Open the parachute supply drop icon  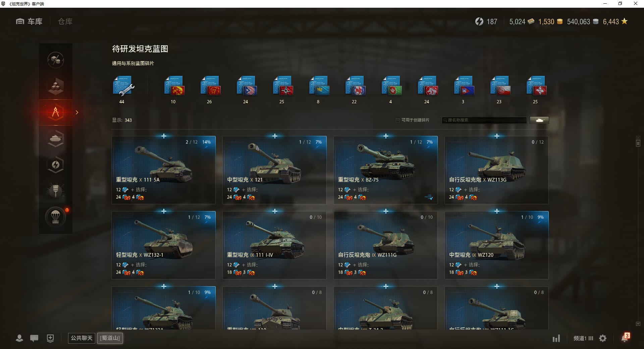56,217
